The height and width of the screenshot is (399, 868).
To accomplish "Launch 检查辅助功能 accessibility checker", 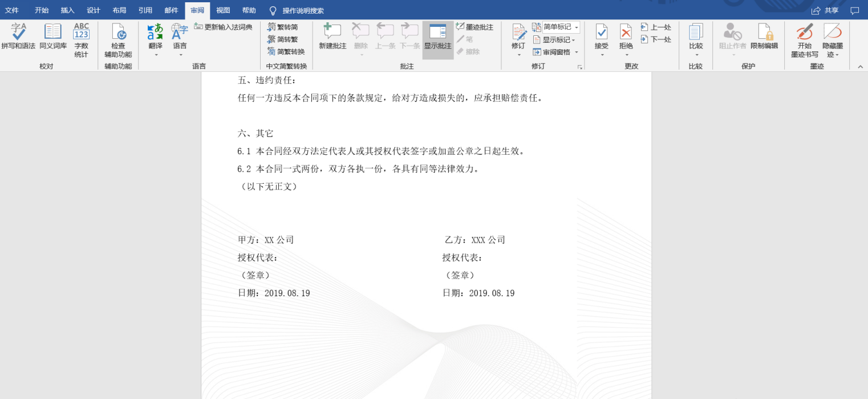I will click(x=118, y=40).
